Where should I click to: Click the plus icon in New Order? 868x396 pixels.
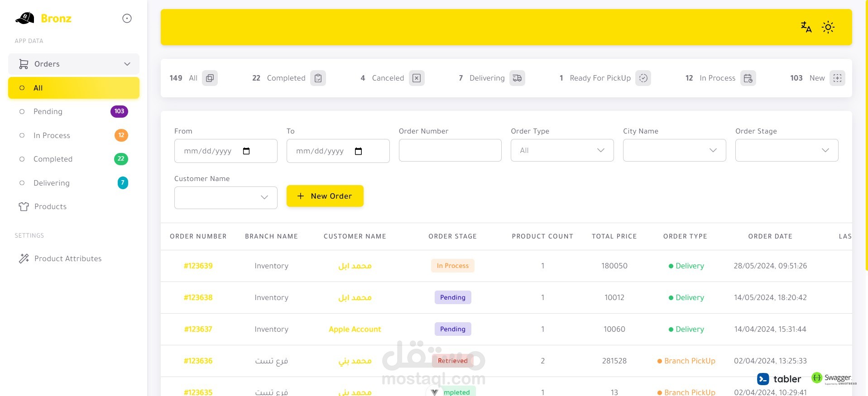coord(301,196)
